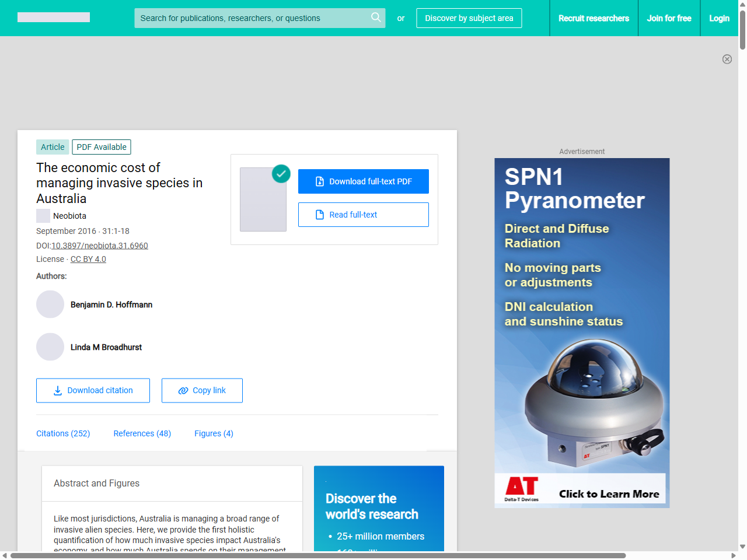The width and height of the screenshot is (747, 560).
Task: Click the Abstract and Figures heading
Action: 96,483
